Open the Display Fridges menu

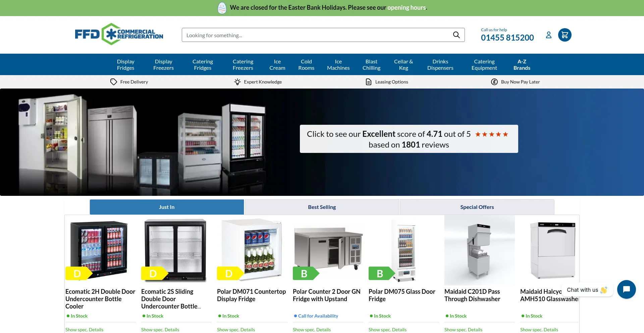click(125, 65)
